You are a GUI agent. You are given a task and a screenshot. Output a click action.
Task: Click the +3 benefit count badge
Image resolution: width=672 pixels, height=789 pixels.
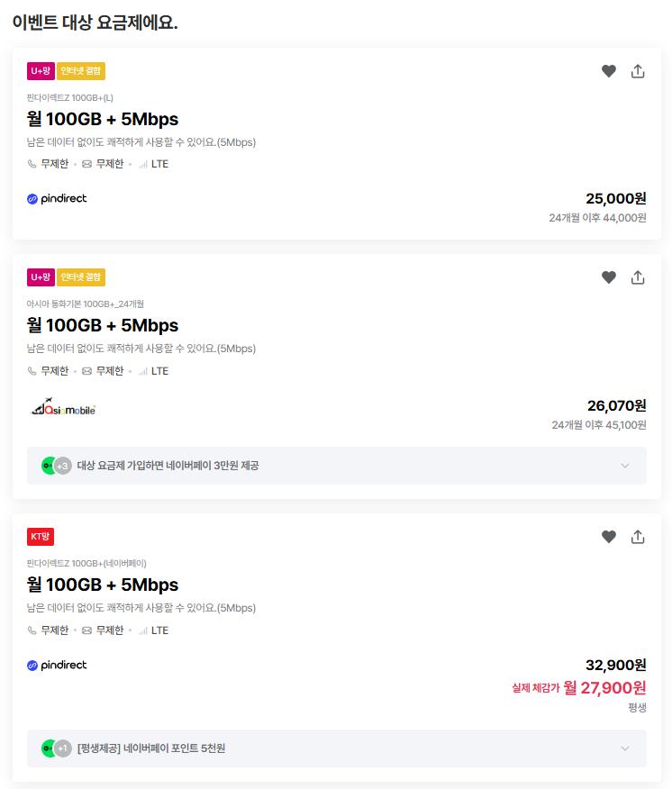62,466
